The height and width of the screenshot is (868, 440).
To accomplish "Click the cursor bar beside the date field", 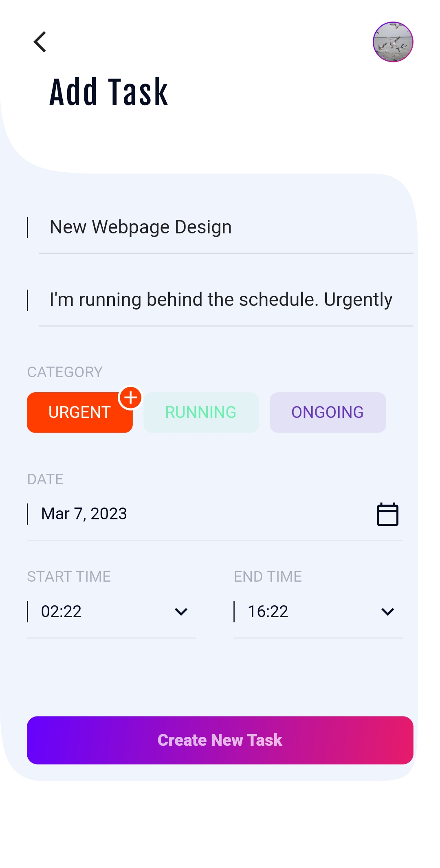I will click(x=28, y=514).
